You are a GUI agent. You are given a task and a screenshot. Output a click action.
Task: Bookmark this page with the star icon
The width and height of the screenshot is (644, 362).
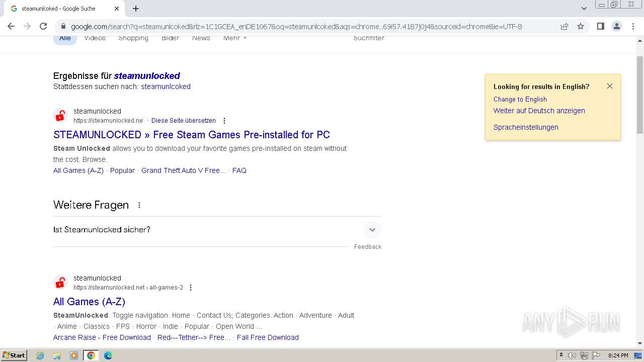point(581,27)
